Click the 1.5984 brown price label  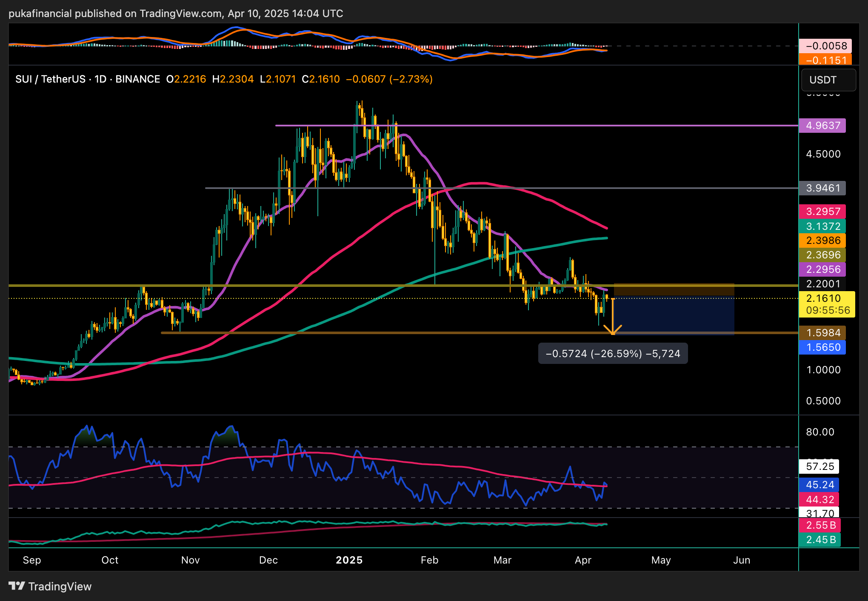[x=822, y=333]
